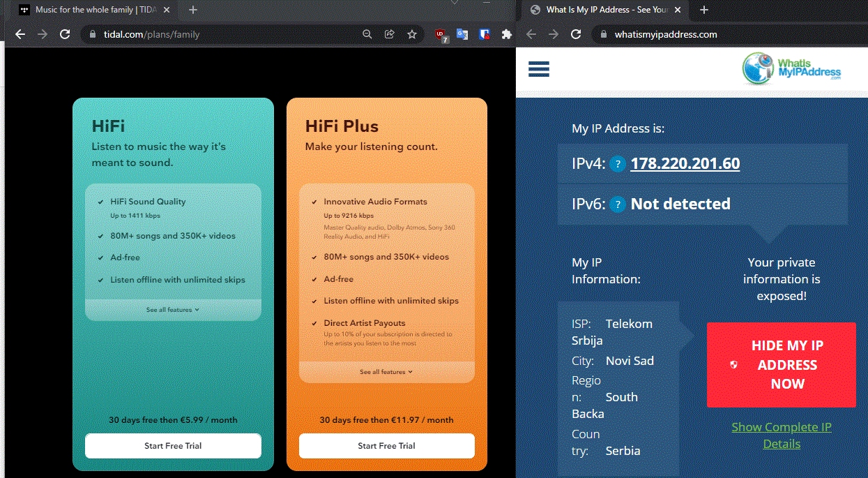Expand 'See all features' on HiFi Plus card

click(x=386, y=372)
